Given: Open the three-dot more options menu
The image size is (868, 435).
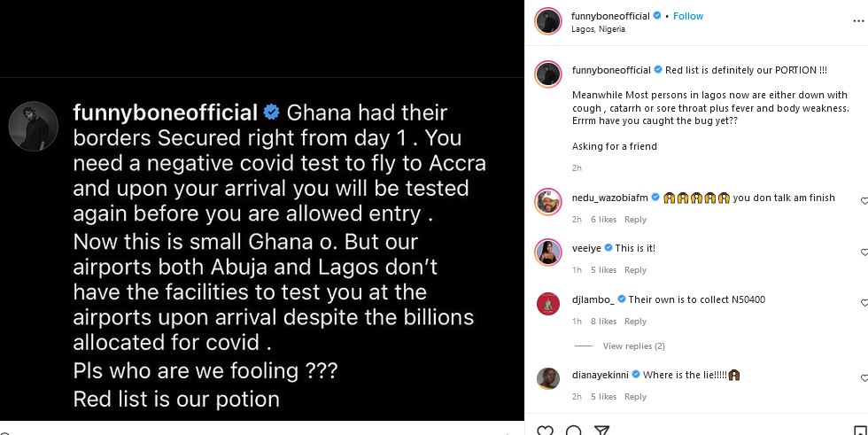Looking at the screenshot, I should (x=857, y=21).
